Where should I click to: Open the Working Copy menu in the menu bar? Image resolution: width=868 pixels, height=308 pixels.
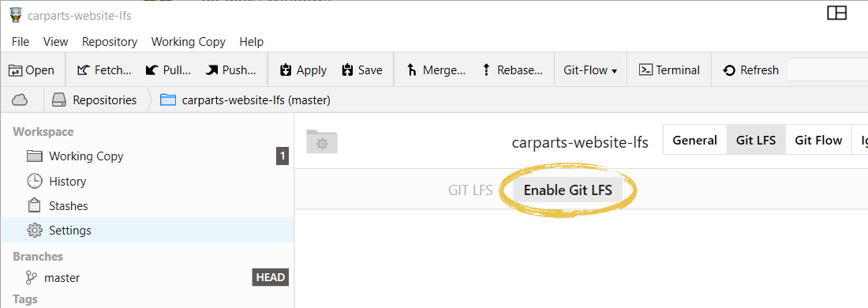click(189, 42)
